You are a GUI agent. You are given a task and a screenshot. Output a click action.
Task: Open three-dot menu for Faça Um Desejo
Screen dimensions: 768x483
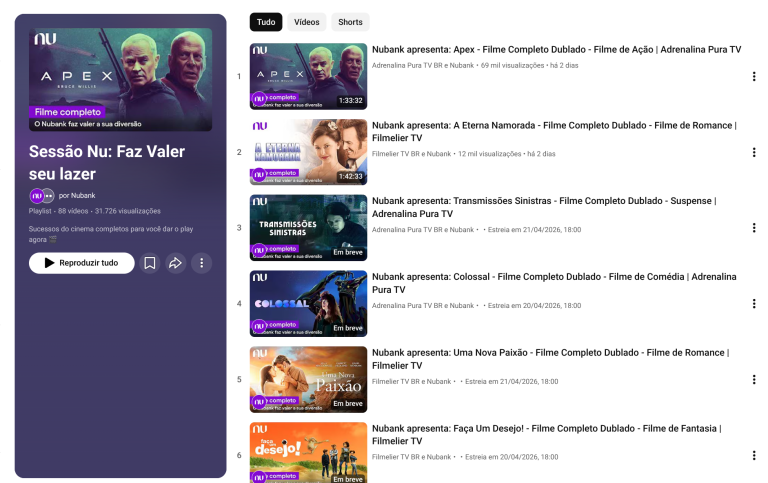(753, 456)
